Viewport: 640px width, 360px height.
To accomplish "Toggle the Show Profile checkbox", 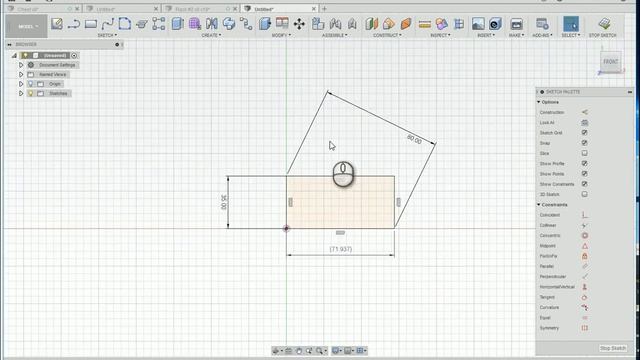I will (x=584, y=163).
